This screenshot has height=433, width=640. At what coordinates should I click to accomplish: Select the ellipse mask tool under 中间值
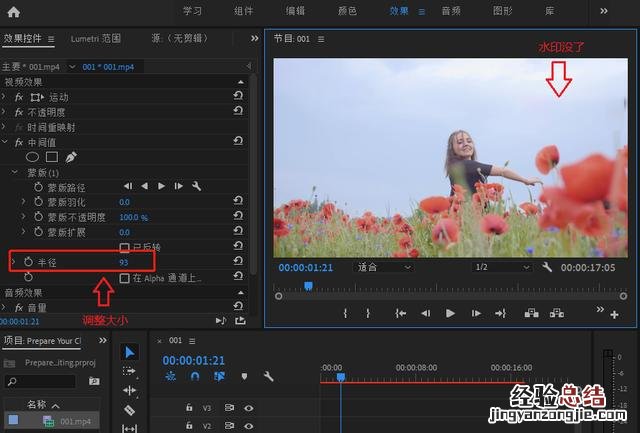(x=32, y=157)
